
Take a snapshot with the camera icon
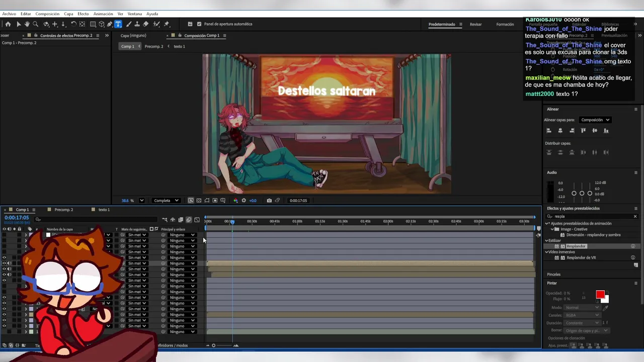tap(269, 201)
